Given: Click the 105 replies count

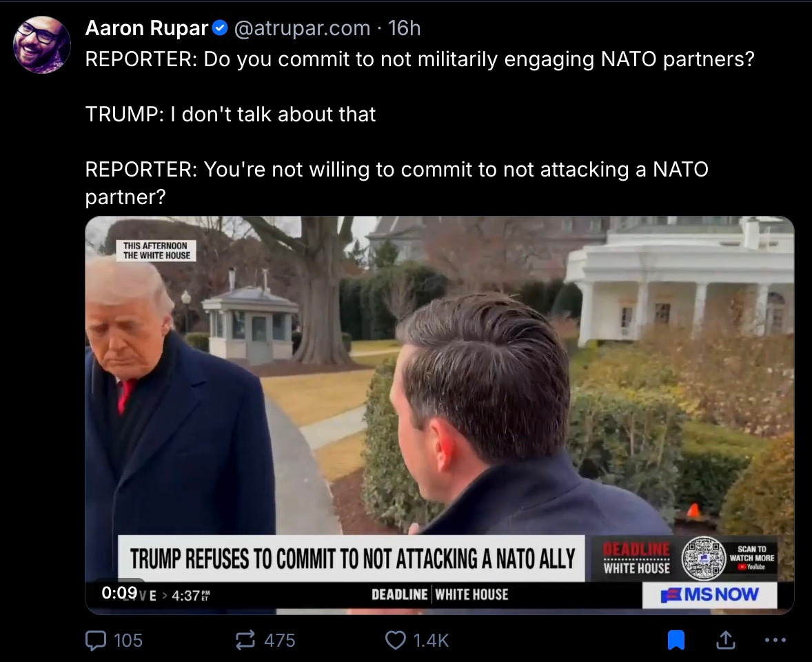Looking at the screenshot, I should 128,641.
